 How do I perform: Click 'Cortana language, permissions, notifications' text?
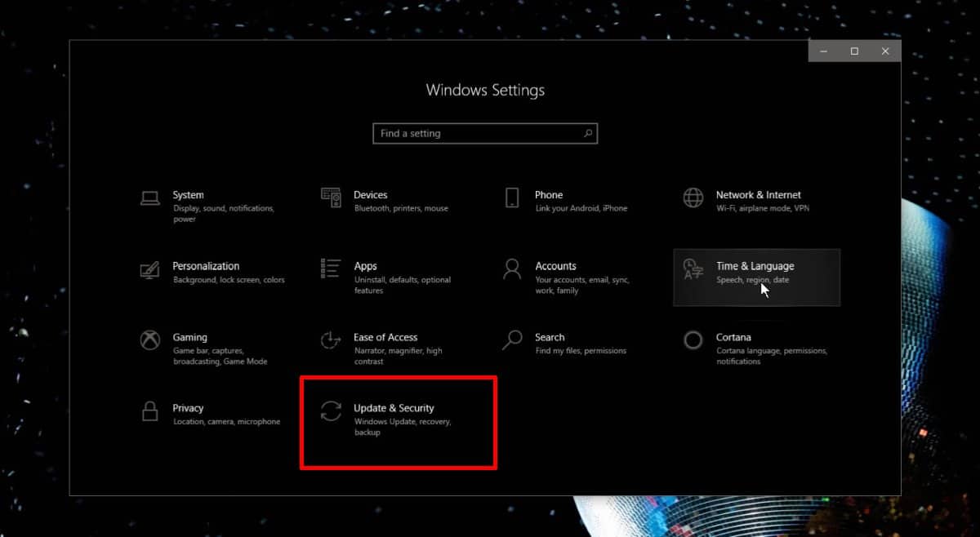[x=772, y=356]
